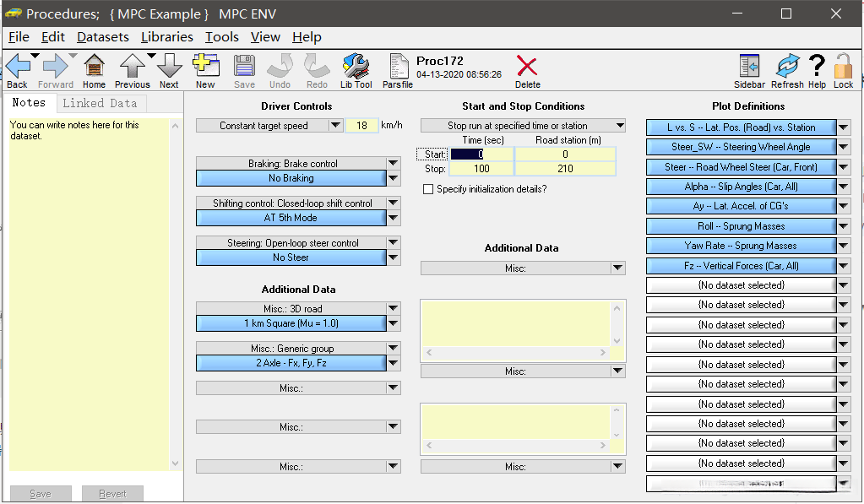Click first empty plot slot (No dataset selected)
This screenshot has height=504, width=864.
pos(741,285)
